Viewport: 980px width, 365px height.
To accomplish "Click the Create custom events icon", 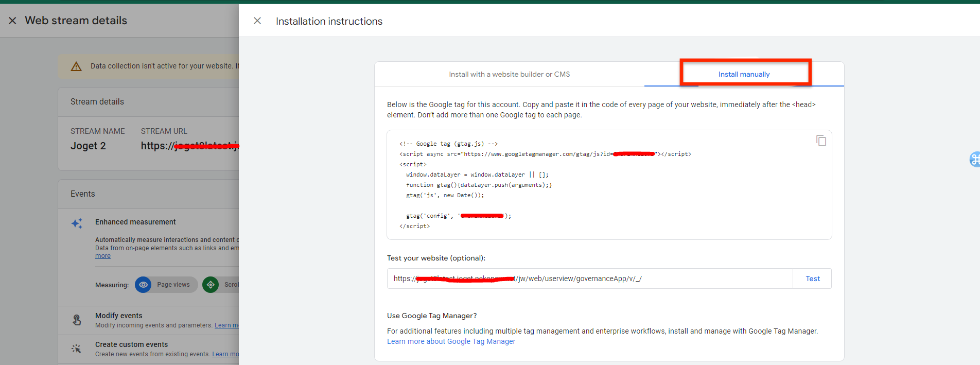I will click(77, 349).
